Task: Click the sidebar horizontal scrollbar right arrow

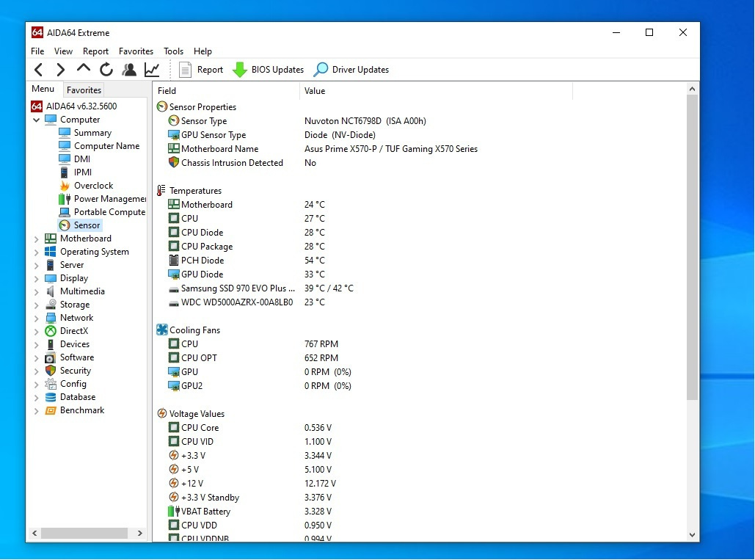Action: (x=140, y=533)
